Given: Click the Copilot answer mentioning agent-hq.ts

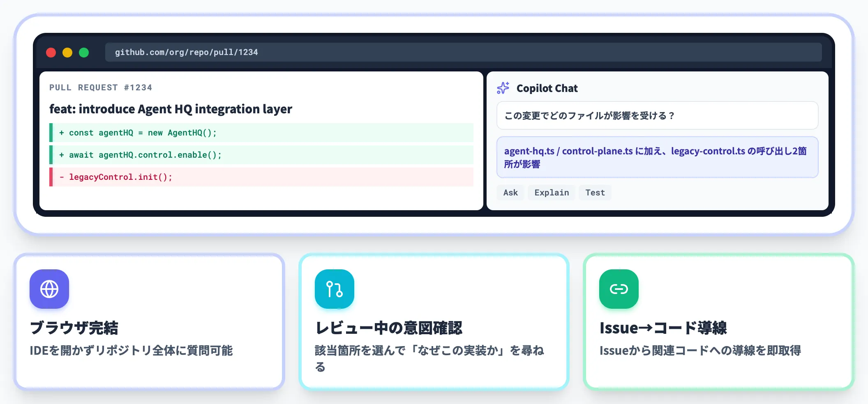Looking at the screenshot, I should [x=658, y=157].
